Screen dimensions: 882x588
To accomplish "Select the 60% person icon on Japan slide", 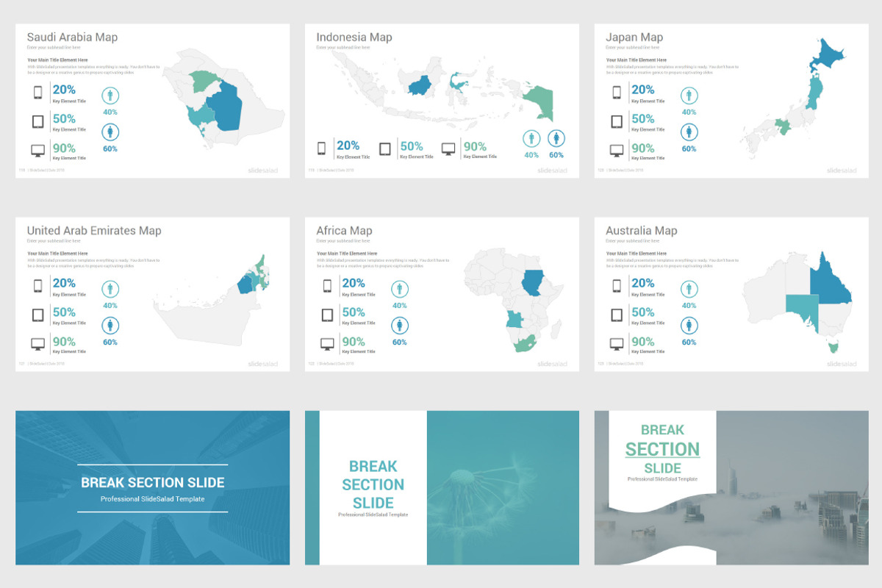I will click(x=689, y=132).
